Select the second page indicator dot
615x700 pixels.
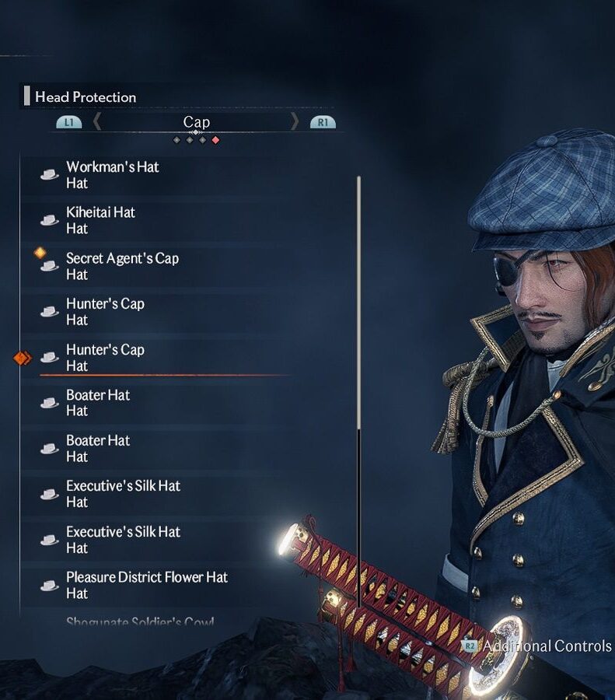point(190,140)
